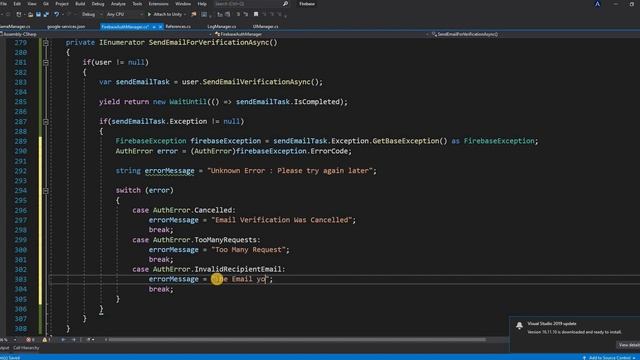Open the Tools menu
Screen dimensions: 640x360
[137, 4]
